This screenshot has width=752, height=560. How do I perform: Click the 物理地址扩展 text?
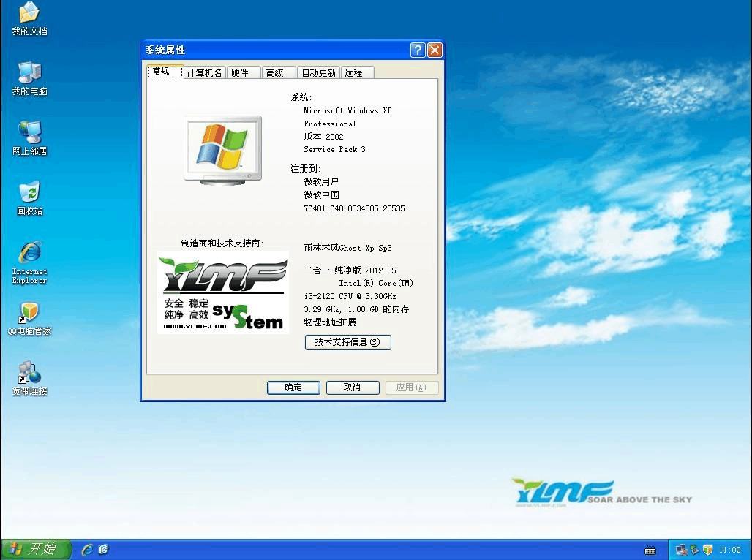(330, 322)
